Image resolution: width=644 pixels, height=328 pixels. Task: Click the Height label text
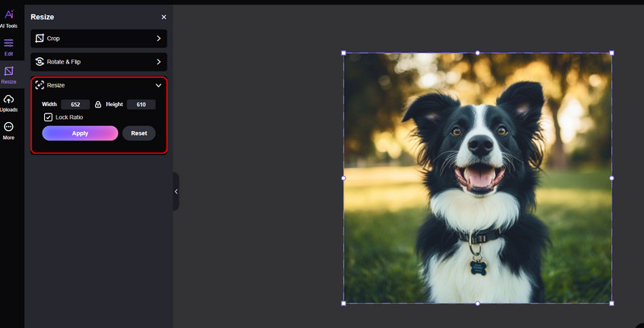tap(114, 105)
